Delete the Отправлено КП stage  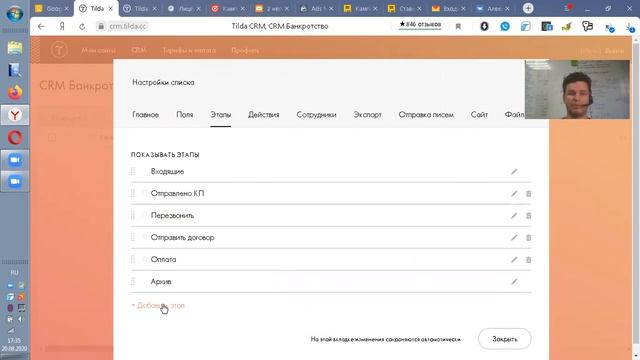pos(529,194)
